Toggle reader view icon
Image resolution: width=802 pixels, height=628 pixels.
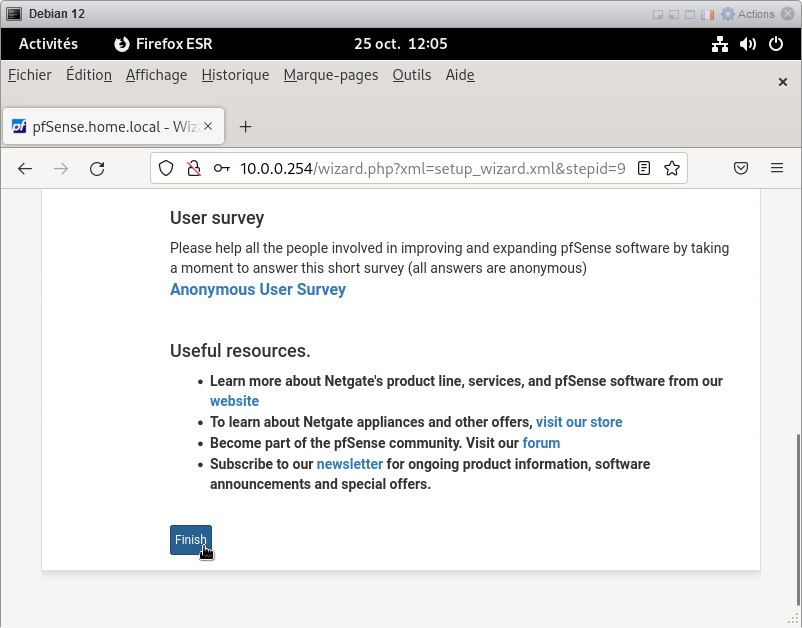(x=644, y=168)
